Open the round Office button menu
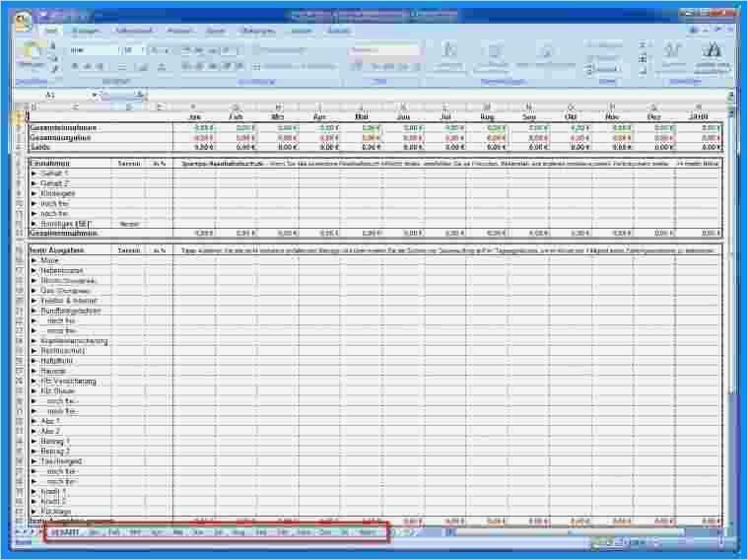748x560 pixels. pyautogui.click(x=23, y=22)
